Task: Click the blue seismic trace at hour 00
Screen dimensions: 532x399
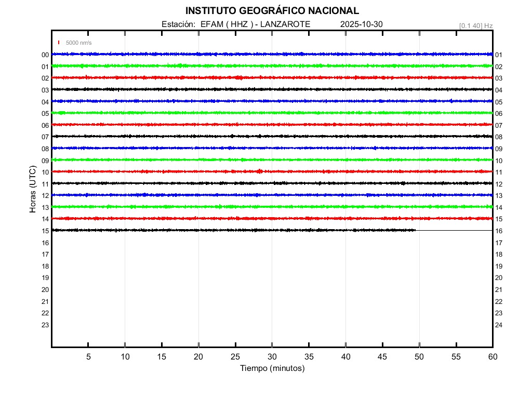Action: point(270,54)
